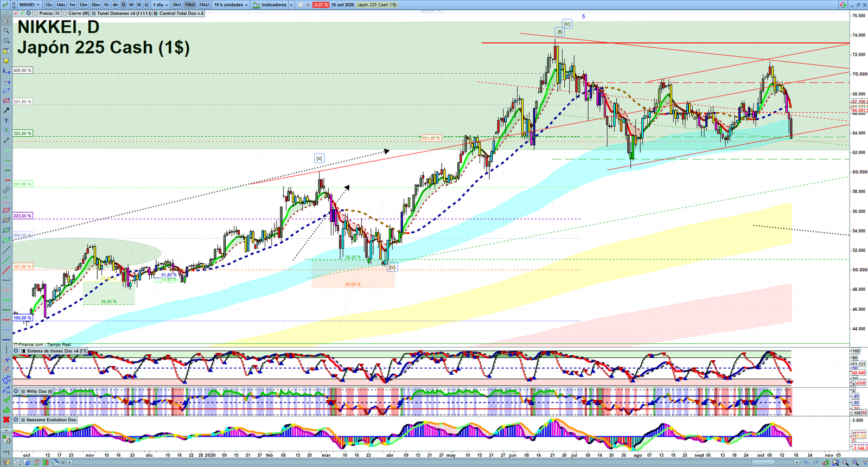Toggle the Cierre (W) checkbox
The width and height of the screenshot is (868, 467).
(65, 13)
